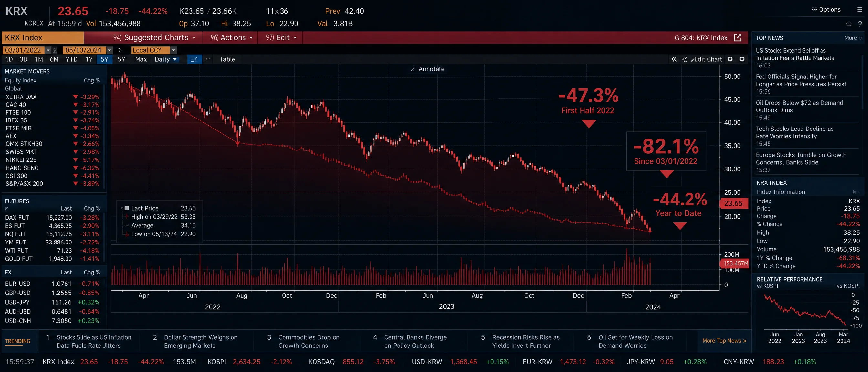The height and width of the screenshot is (372, 868).
Task: Click the arrow icon after the end date dropdown
Action: pos(119,50)
